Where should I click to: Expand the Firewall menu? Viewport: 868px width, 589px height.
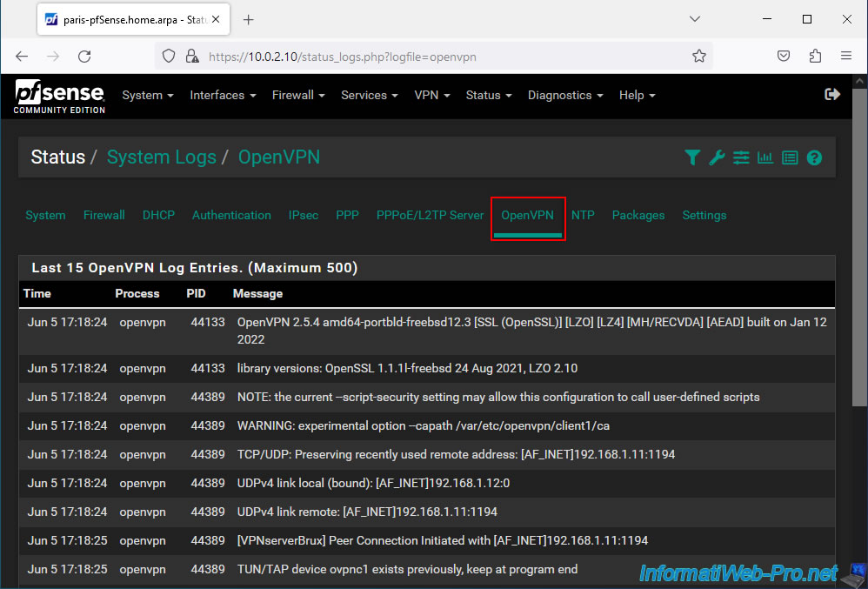(298, 95)
